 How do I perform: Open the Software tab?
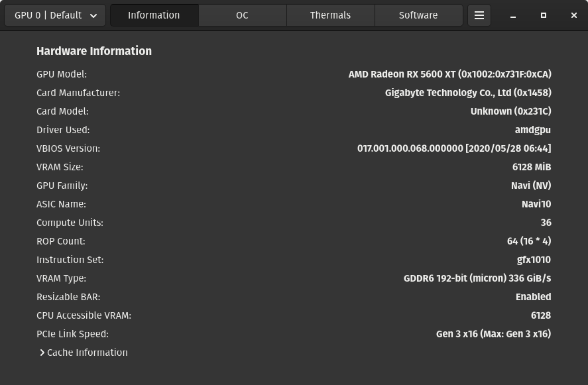pyautogui.click(x=418, y=15)
